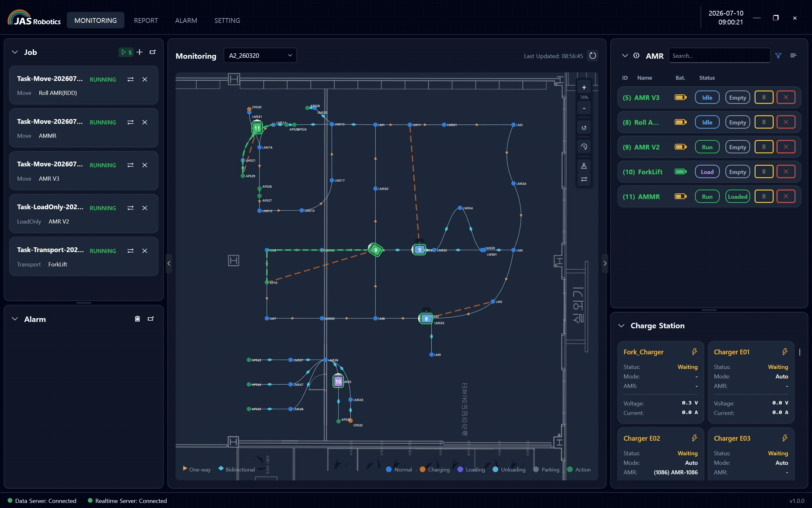
Task: Toggle Charger E03 lightning charge icon
Action: pos(784,438)
